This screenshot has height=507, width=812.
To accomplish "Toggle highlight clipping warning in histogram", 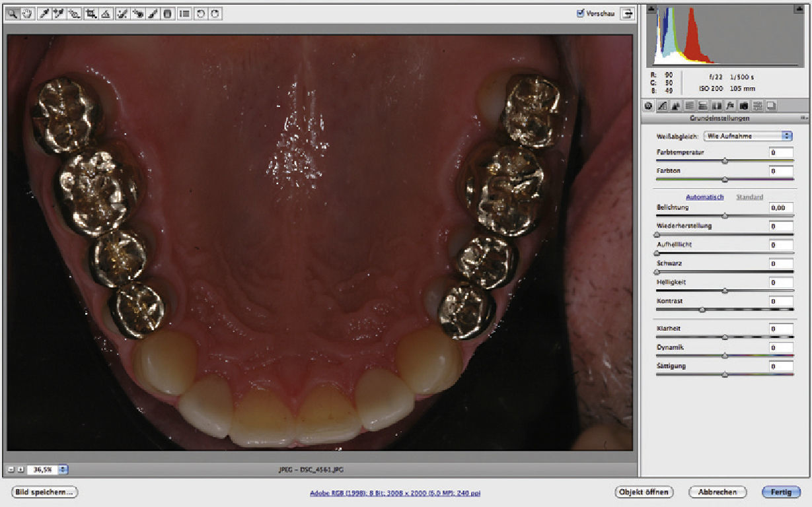I will pyautogui.click(x=799, y=9).
